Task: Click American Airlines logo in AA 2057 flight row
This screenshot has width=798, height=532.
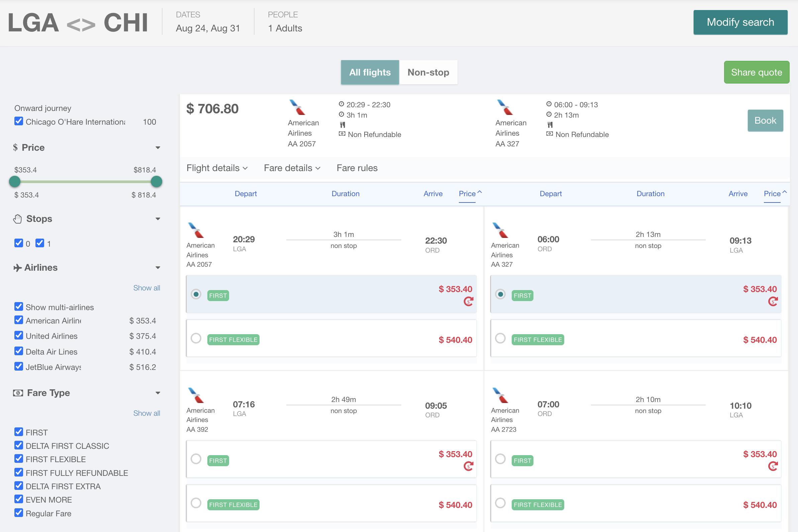Action: click(196, 230)
